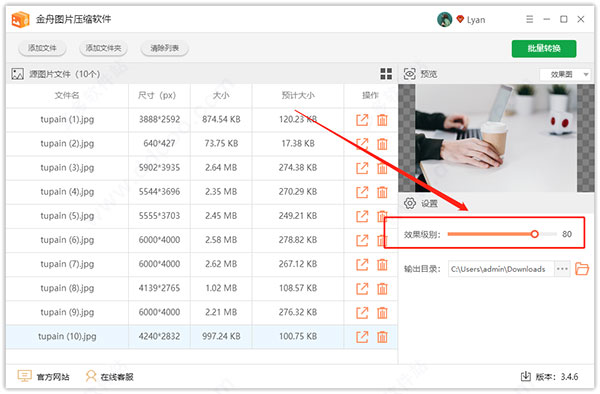
Task: Click the 添加文件 button
Action: click(x=42, y=48)
